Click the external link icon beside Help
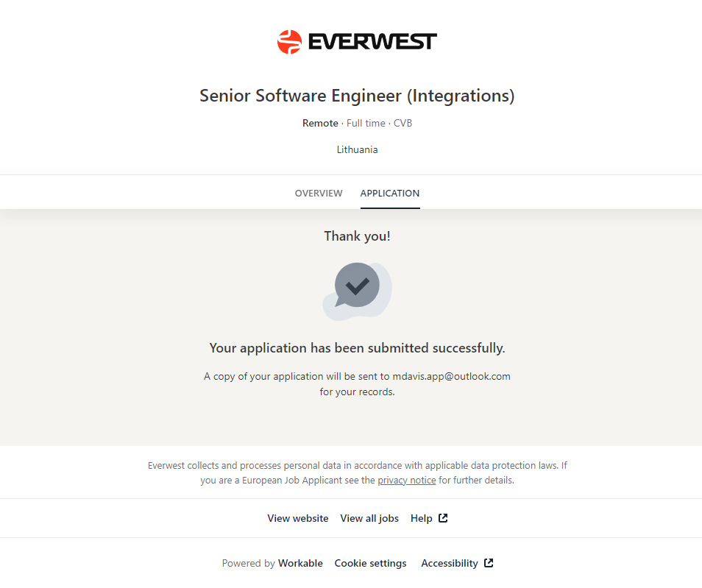Image resolution: width=702 pixels, height=588 pixels. click(x=443, y=518)
